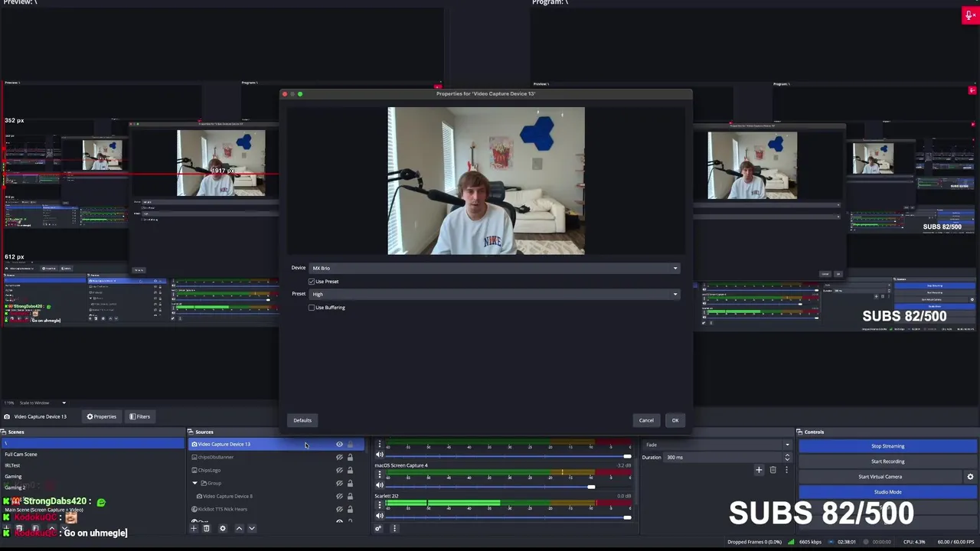Toggle the Studio Mode button
This screenshot has height=551, width=980.
coord(887,492)
